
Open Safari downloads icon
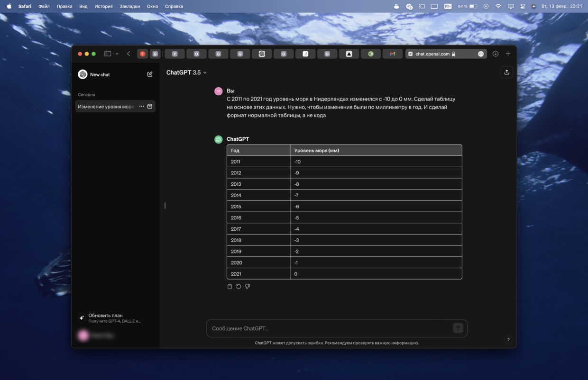[495, 54]
